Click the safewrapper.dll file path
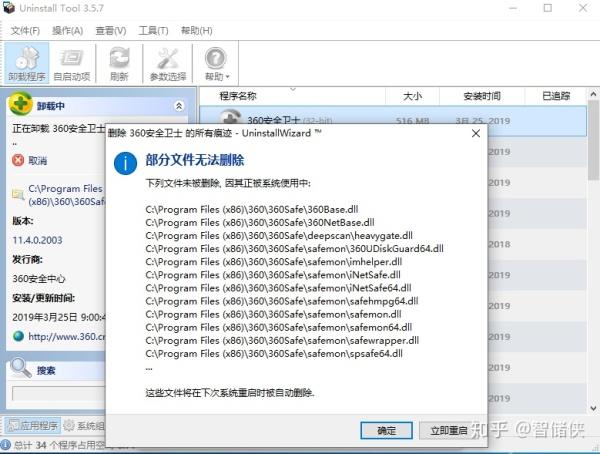This screenshot has width=600, height=454. [x=282, y=340]
